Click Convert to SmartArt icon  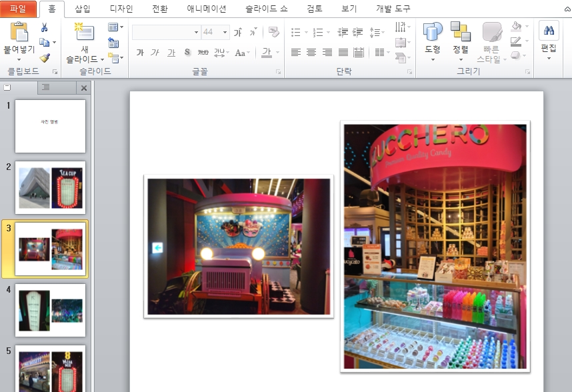tap(400, 57)
